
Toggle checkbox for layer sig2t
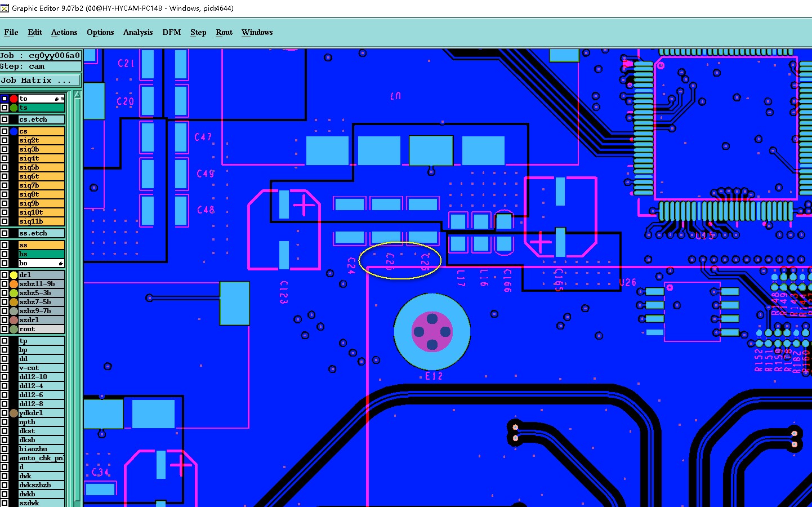(5, 140)
